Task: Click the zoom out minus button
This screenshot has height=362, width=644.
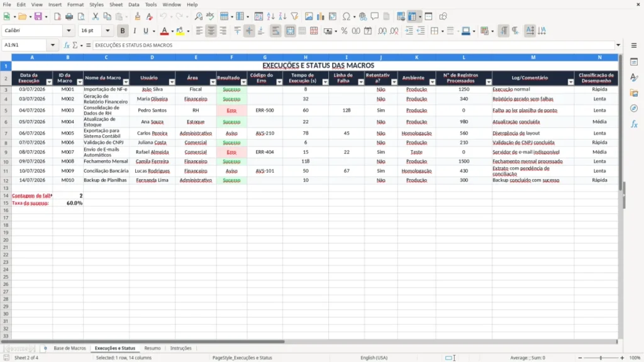Action: (580, 358)
